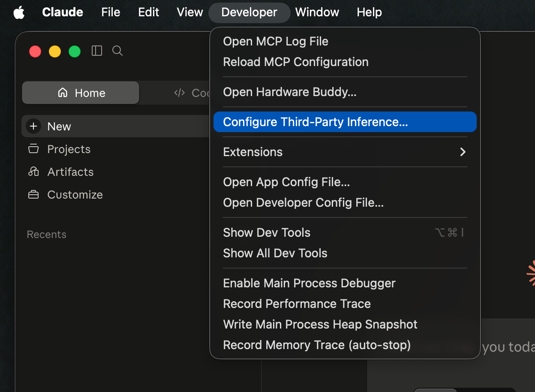This screenshot has width=535, height=392.
Task: Select Enable Main Process Debugger
Action: [x=345, y=283]
